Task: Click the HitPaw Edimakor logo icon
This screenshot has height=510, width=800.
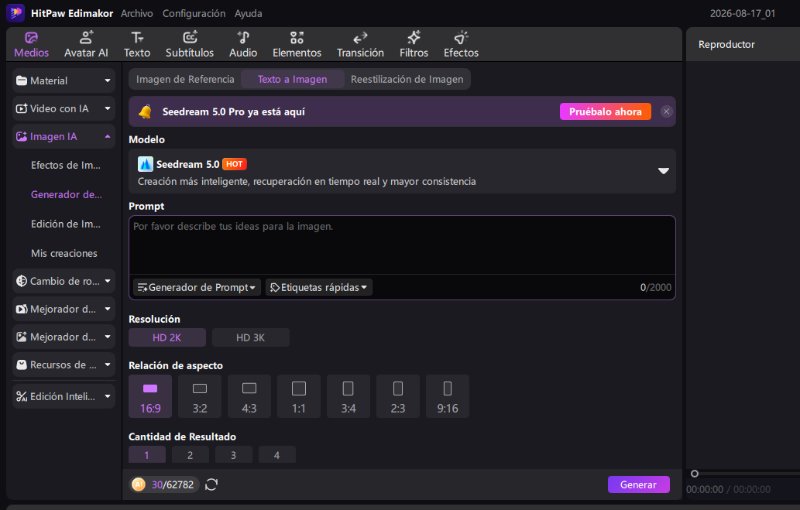Action: coord(15,13)
